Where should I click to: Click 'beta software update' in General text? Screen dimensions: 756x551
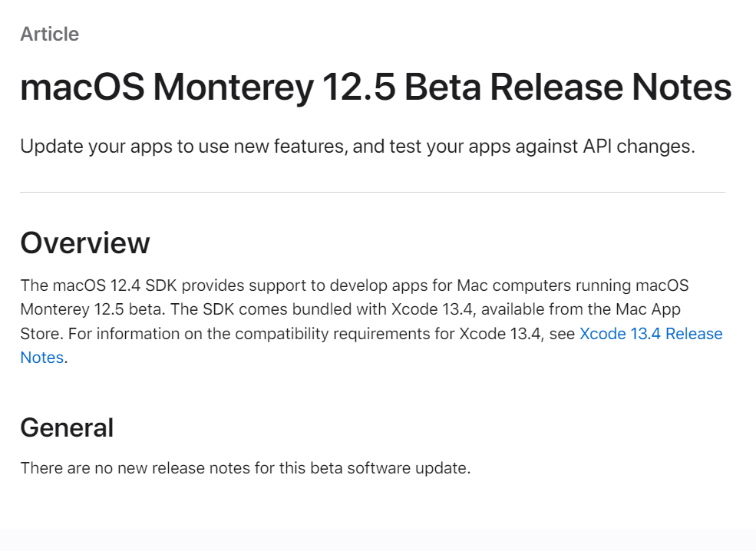tap(390, 468)
